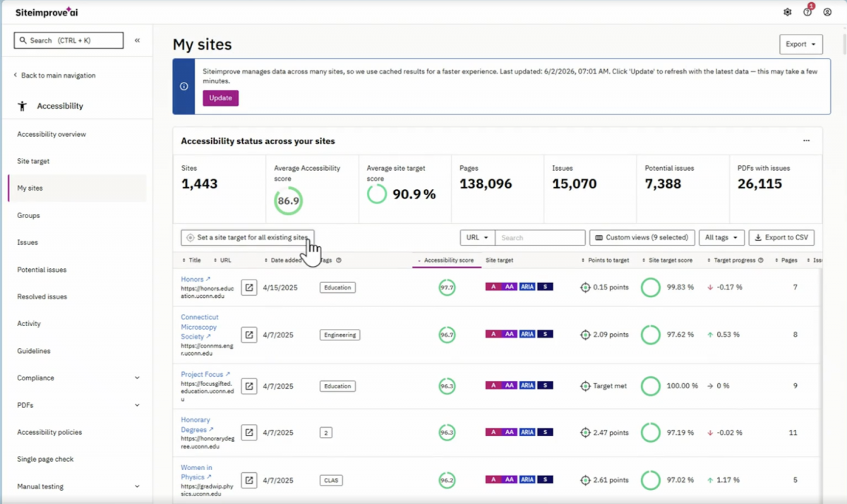
Task: Open the Honors site external link icon button
Action: pyautogui.click(x=249, y=287)
